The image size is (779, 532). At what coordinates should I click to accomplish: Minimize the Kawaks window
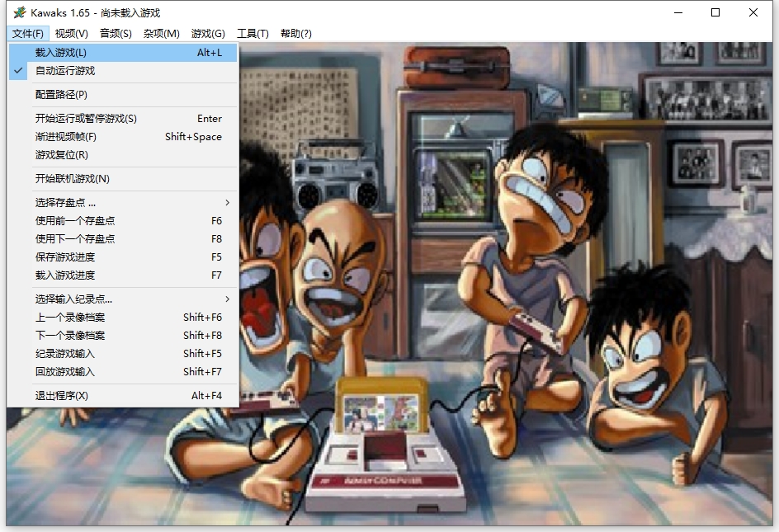click(x=678, y=12)
